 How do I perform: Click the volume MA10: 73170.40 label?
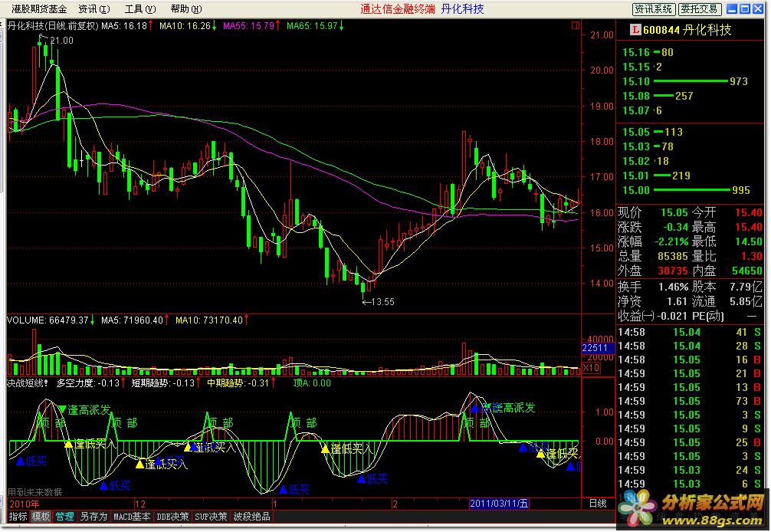pyautogui.click(x=209, y=320)
